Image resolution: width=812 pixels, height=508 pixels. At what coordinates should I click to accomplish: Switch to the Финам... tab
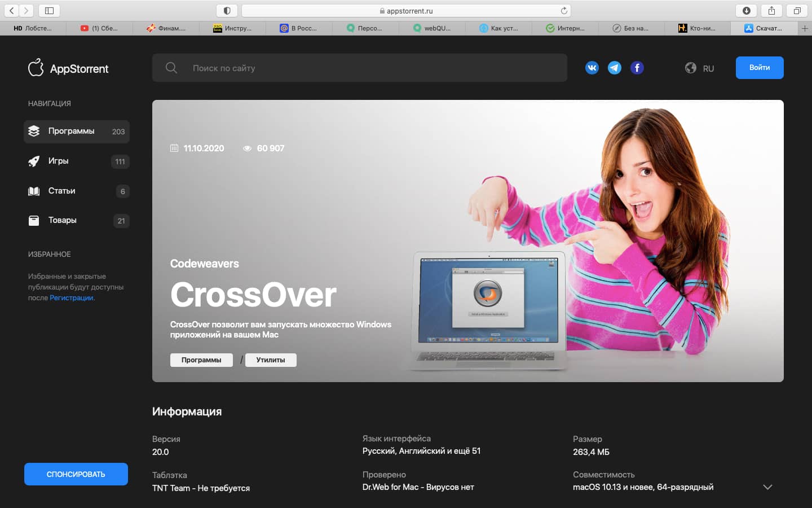click(x=166, y=28)
